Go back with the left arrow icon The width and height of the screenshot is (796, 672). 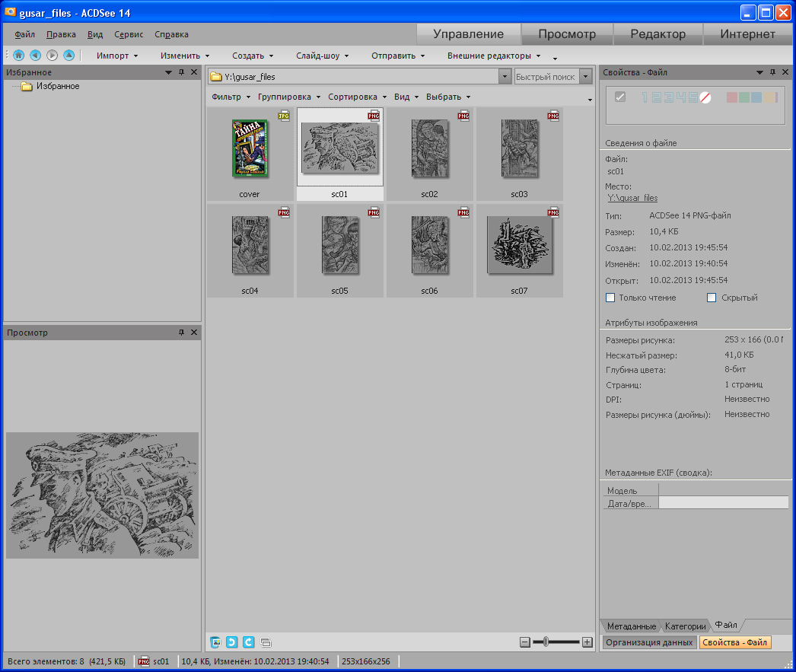point(35,56)
